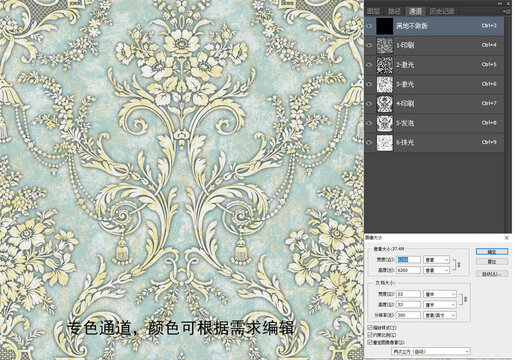Viewport: 515px width, 360px height.
Task: Toggle visibility of the 2-激光 channel
Action: (x=369, y=65)
